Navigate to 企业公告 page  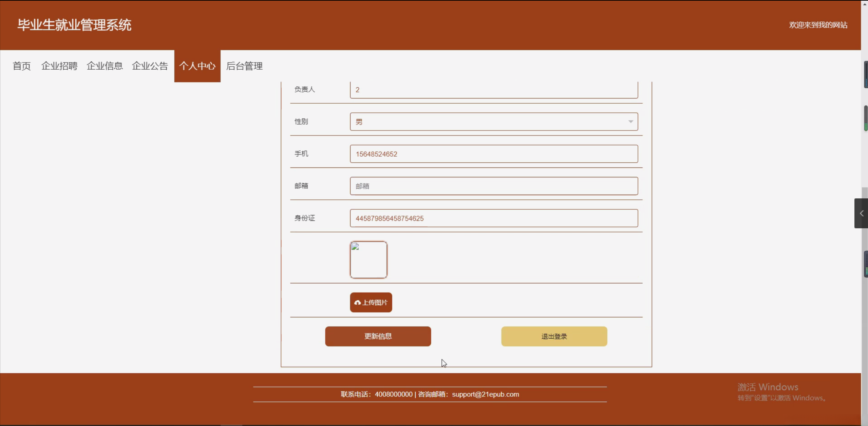pos(150,66)
